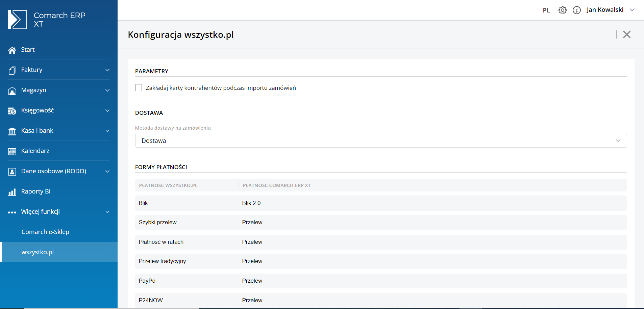
Task: Click the P24NOW row label
Action: click(151, 300)
